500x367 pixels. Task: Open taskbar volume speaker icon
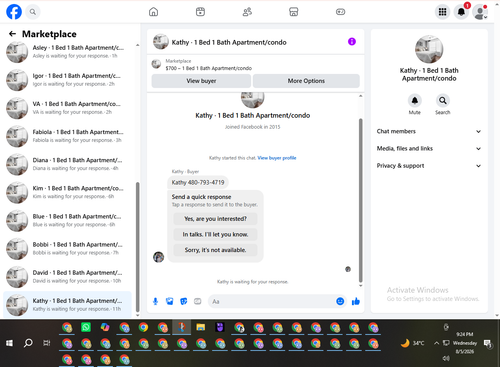click(446, 358)
